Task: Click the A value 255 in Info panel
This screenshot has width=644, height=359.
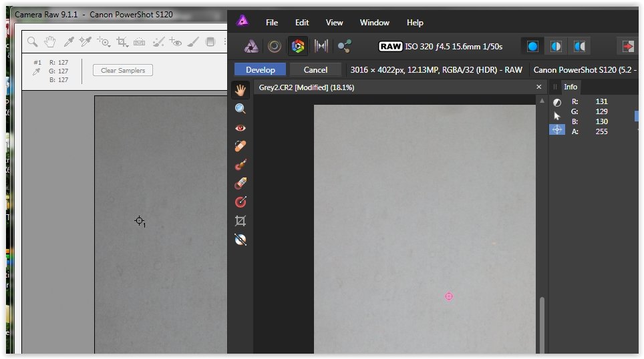Action: tap(602, 131)
